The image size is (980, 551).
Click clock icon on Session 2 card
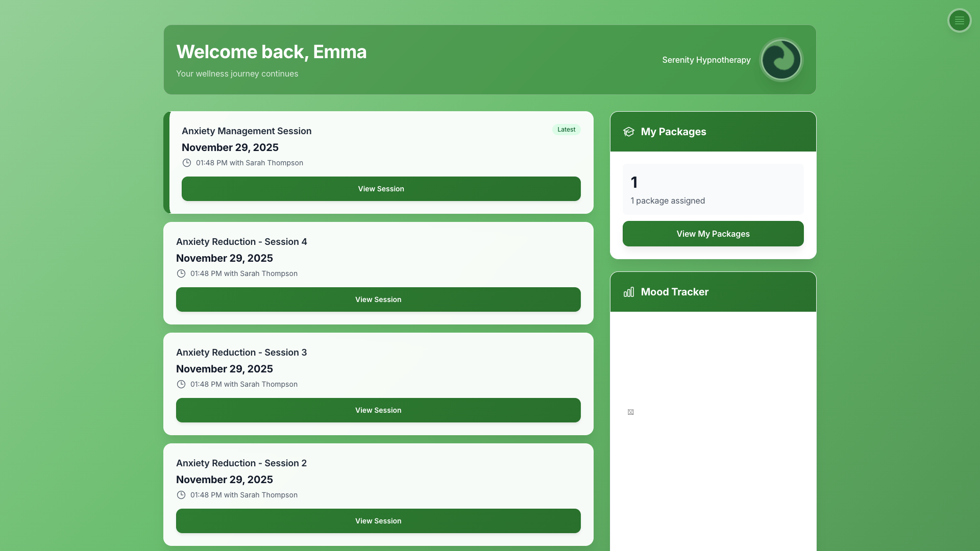click(x=181, y=495)
